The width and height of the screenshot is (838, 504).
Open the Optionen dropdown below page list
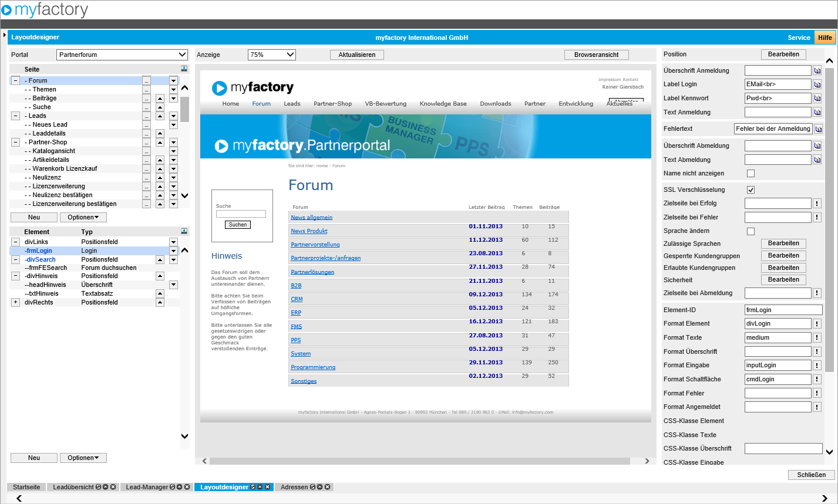[x=83, y=218]
